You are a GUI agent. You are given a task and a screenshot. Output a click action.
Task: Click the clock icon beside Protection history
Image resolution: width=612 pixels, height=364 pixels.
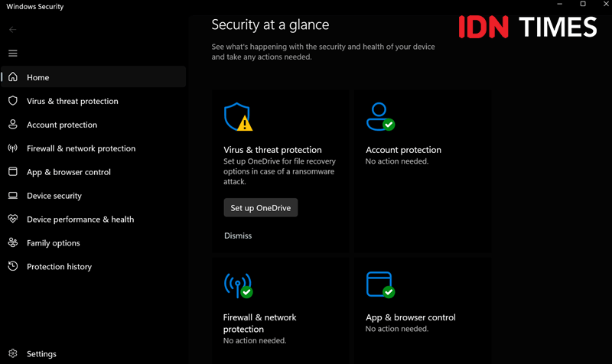(x=13, y=266)
